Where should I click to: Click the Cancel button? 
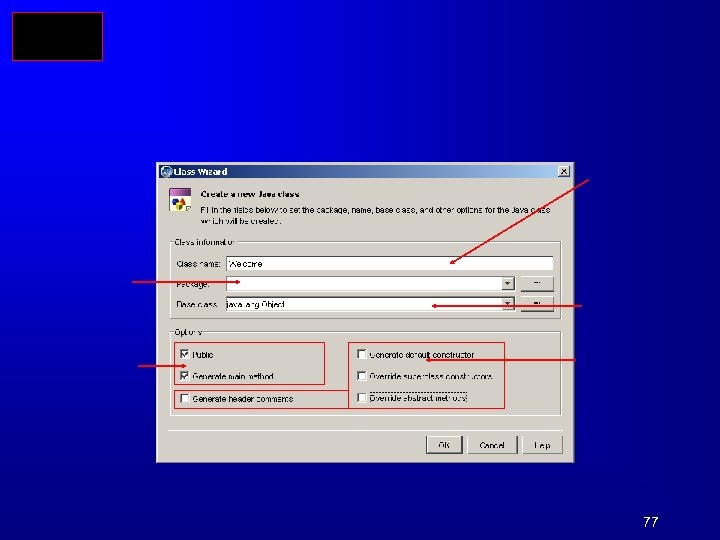click(x=492, y=445)
